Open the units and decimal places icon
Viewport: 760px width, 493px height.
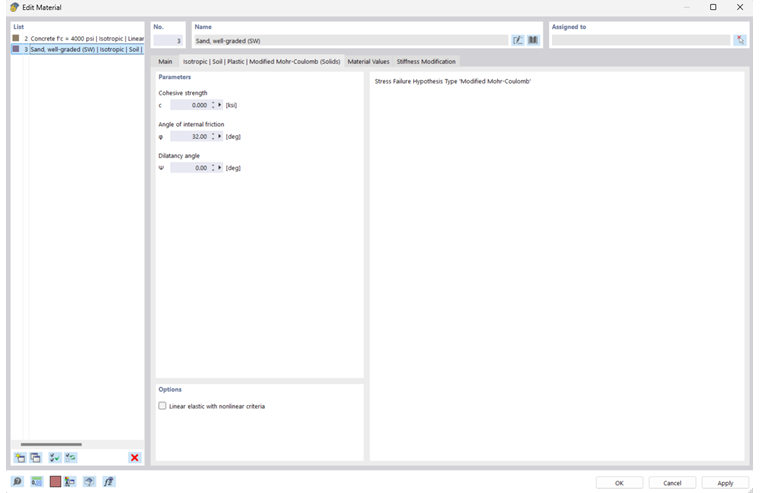click(x=37, y=482)
